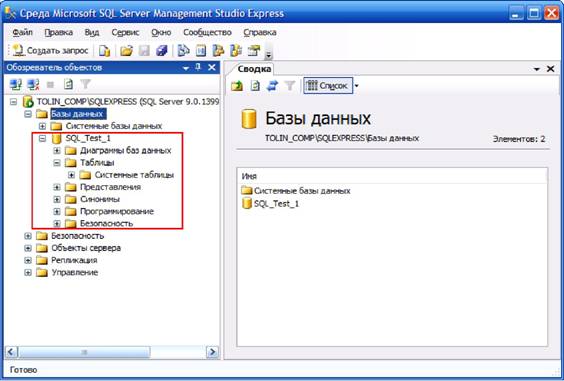The height and width of the screenshot is (381, 564).
Task: Click the Object Explorer horizontal scrollbar thumb
Action: (x=84, y=352)
